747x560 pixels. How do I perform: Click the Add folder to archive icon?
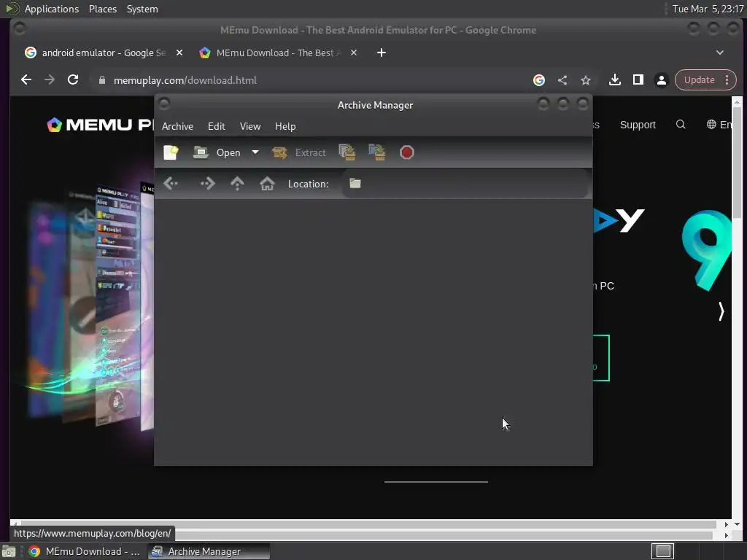377,152
